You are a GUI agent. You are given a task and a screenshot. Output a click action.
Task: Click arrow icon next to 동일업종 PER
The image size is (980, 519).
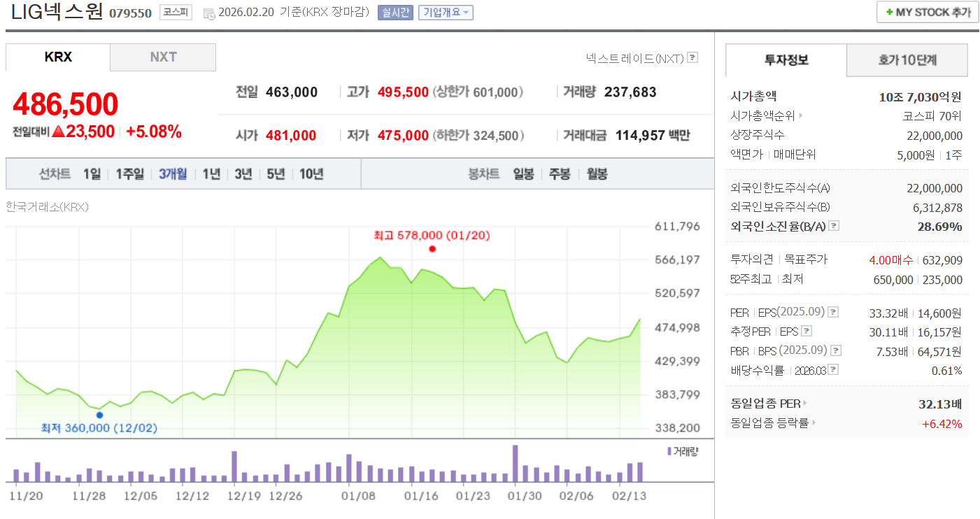[x=804, y=404]
